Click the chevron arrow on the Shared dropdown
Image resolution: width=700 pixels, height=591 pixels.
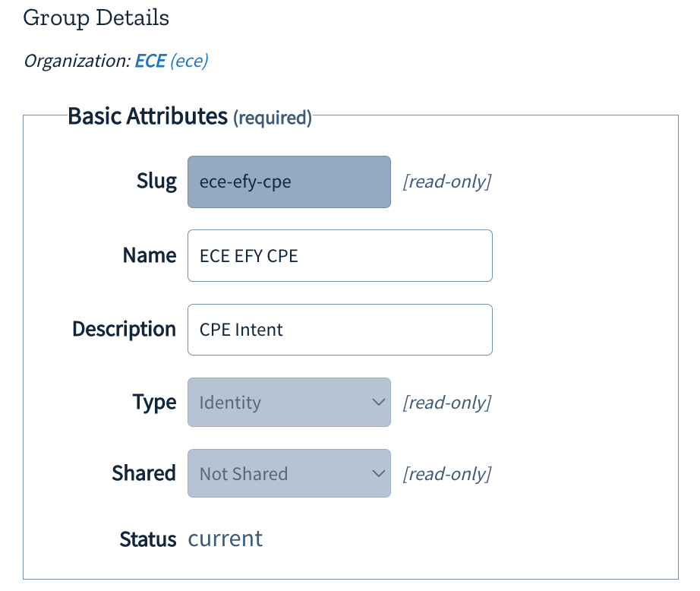pos(379,473)
